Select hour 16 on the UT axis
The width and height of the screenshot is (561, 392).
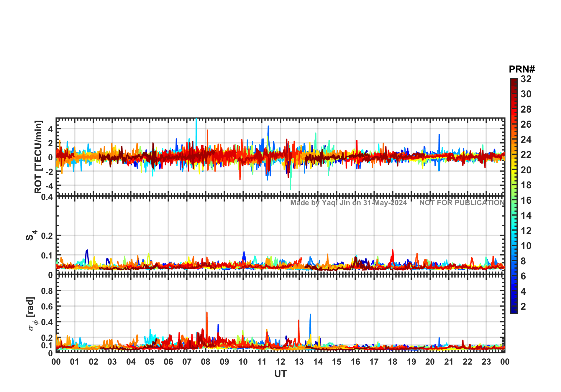click(355, 362)
